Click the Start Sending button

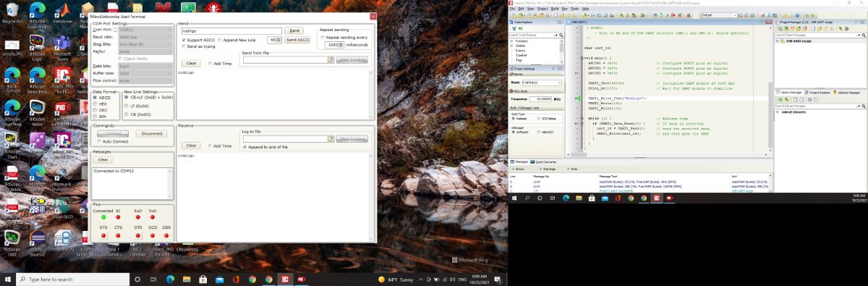[x=352, y=59]
